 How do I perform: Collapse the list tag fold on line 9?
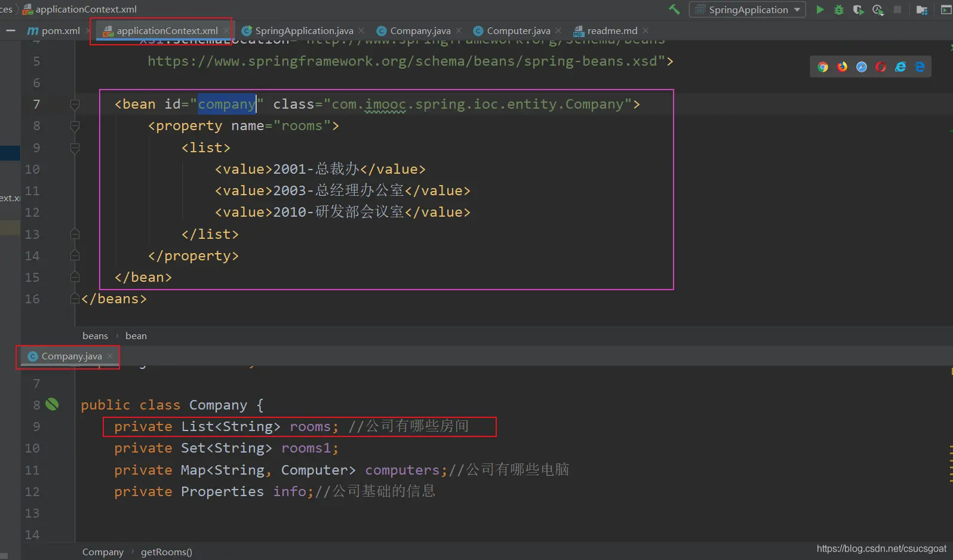75,148
